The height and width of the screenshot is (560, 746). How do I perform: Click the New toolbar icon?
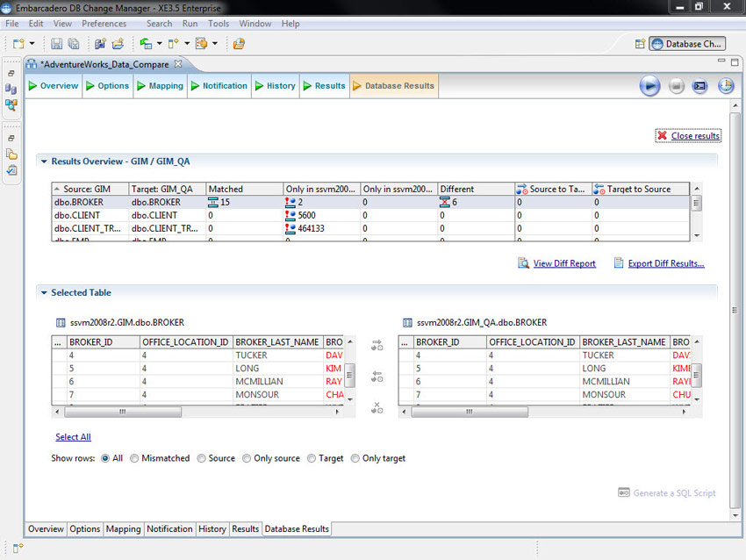click(x=18, y=44)
